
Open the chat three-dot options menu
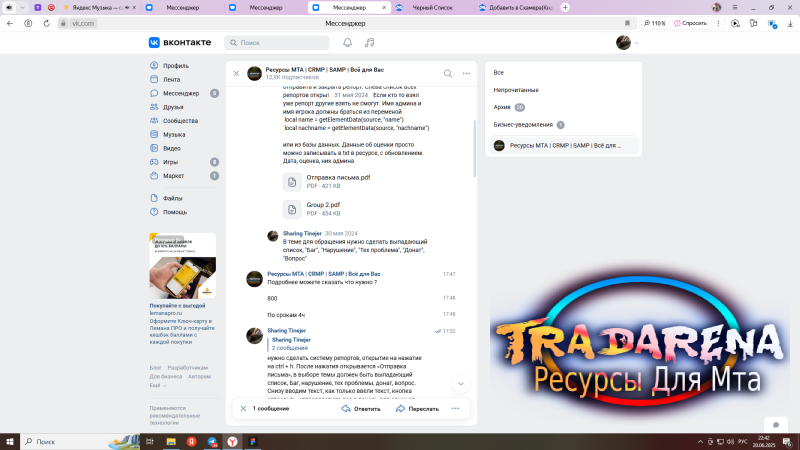point(467,73)
